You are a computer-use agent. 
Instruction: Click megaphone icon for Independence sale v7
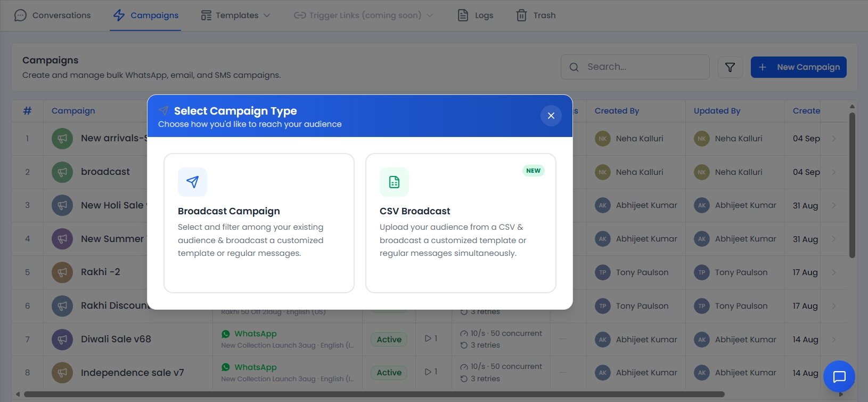point(62,373)
